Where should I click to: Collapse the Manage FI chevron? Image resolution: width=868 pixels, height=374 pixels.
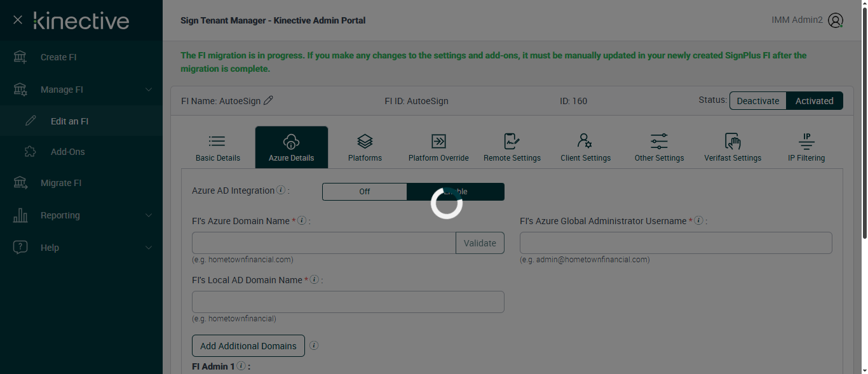(x=149, y=90)
